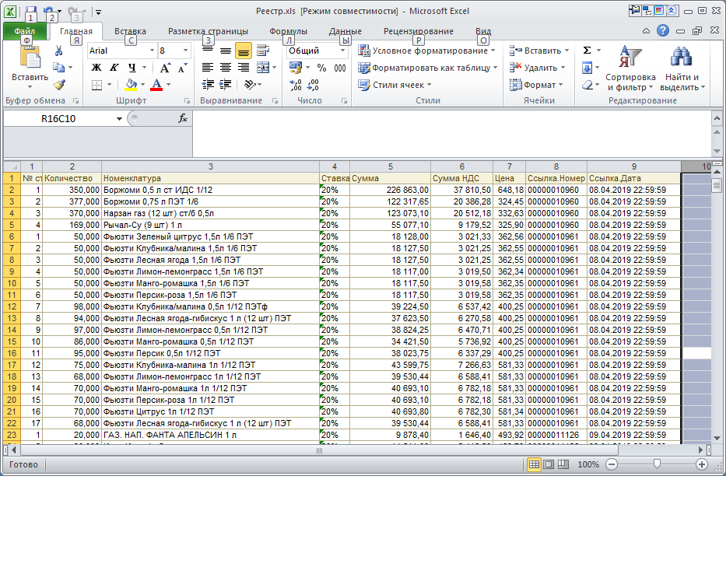This screenshot has height=588, width=726.
Task: Decrease indent in alignment group
Action: point(208,85)
